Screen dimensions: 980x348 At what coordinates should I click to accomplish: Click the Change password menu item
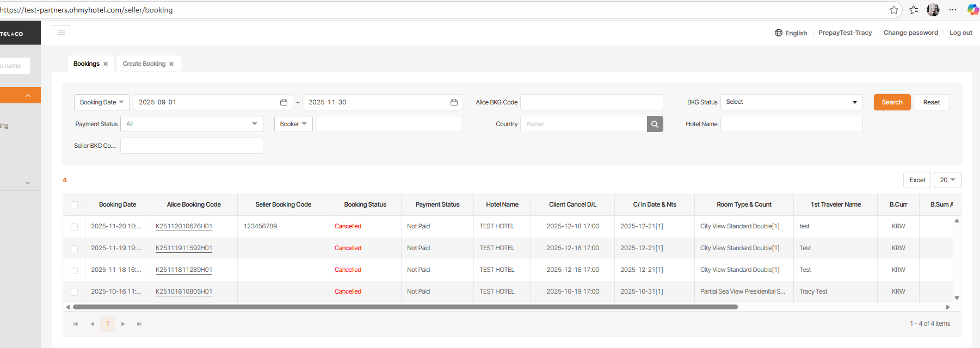pos(910,33)
